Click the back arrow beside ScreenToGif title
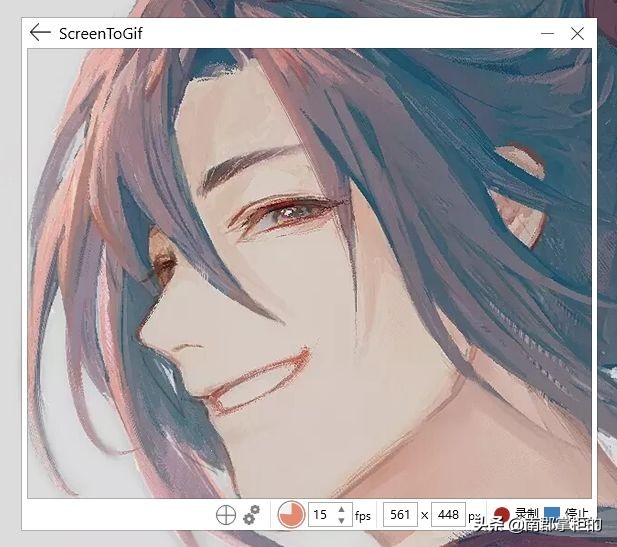Screen dimensions: 617x547 point(40,33)
